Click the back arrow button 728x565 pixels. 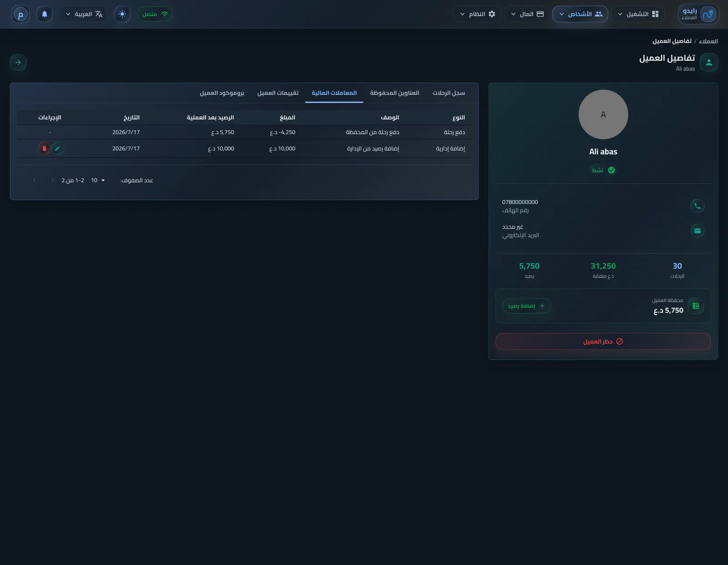(18, 62)
